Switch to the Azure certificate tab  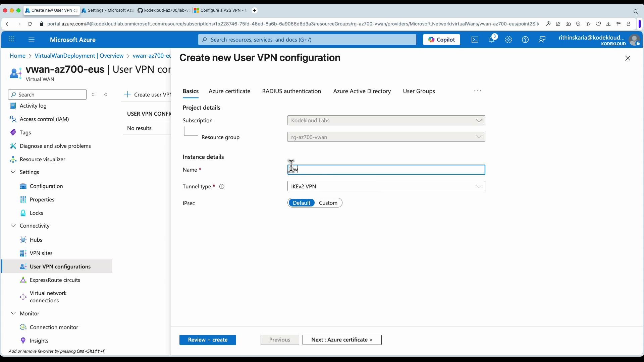(x=229, y=91)
